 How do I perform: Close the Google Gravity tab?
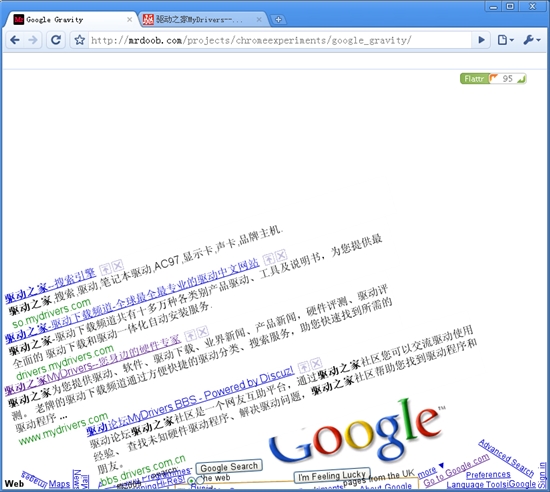click(x=129, y=20)
